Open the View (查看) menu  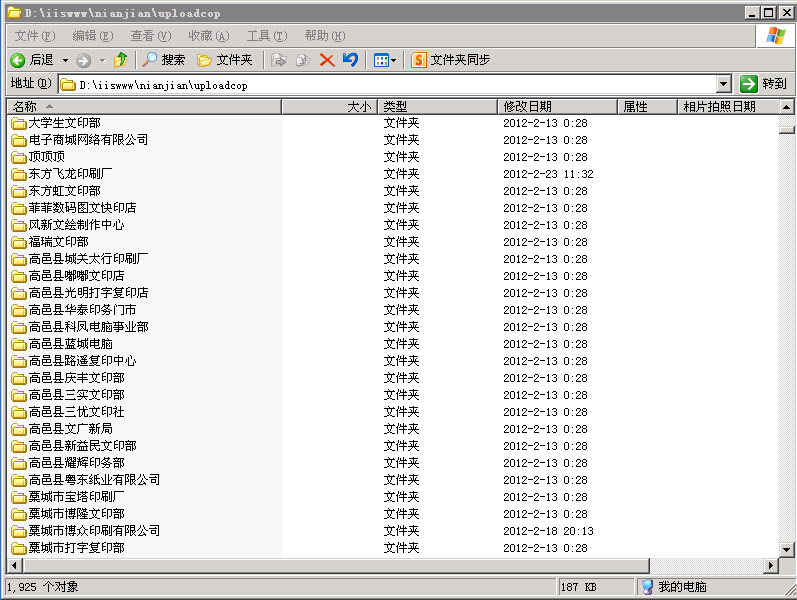tap(150, 36)
